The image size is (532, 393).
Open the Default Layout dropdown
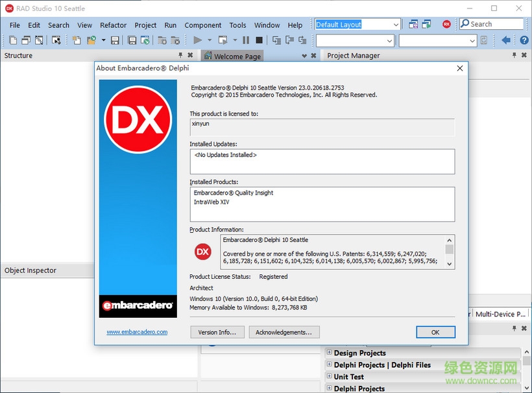pos(396,24)
